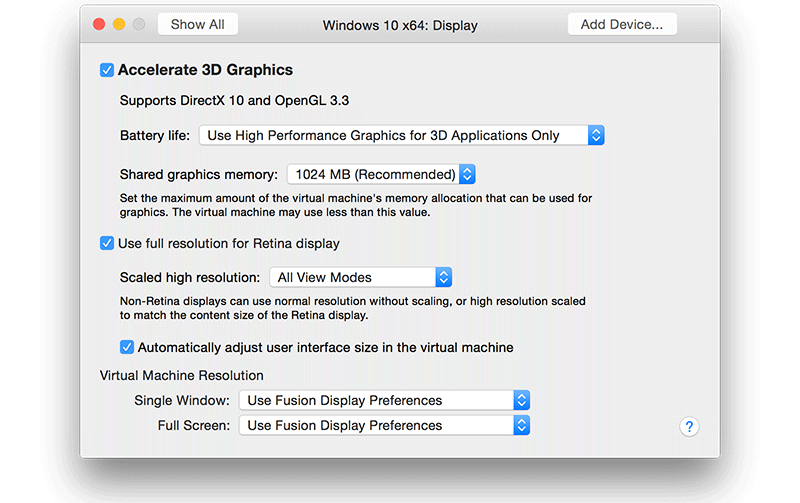This screenshot has width=800, height=503.
Task: Click the Supports DirectX 10 and OpenGL 3.3 text
Action: click(234, 100)
